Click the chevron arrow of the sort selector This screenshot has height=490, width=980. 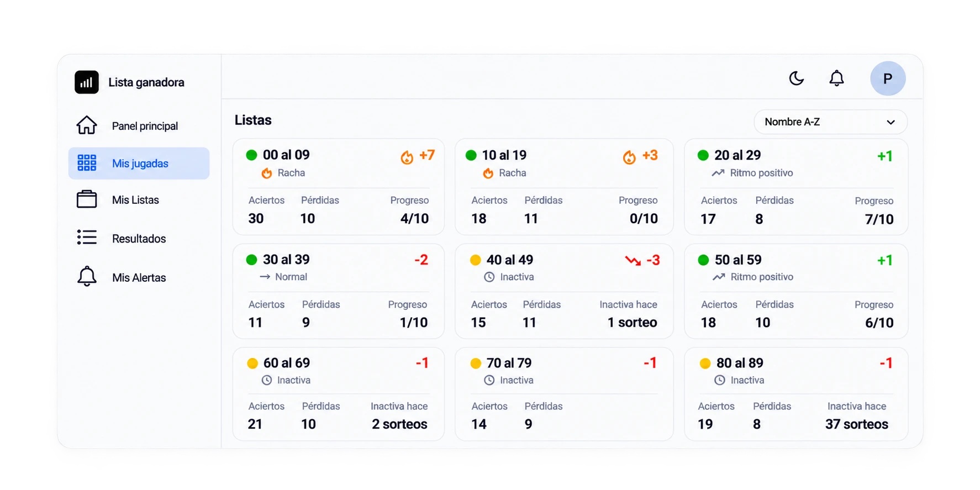coord(891,123)
